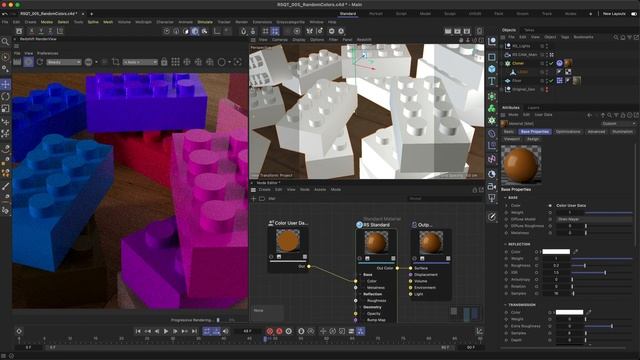
Task: Open the RenderView Beauty AOV dropdown
Action: (64, 62)
